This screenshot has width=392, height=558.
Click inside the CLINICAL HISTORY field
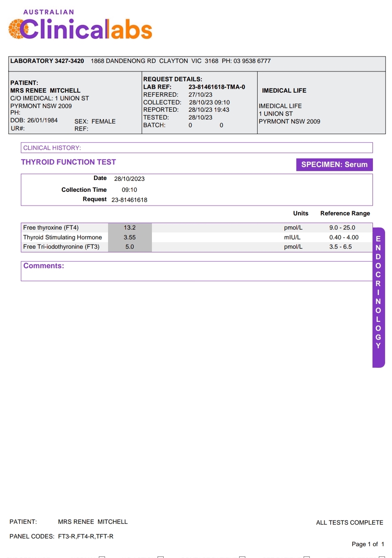point(197,148)
